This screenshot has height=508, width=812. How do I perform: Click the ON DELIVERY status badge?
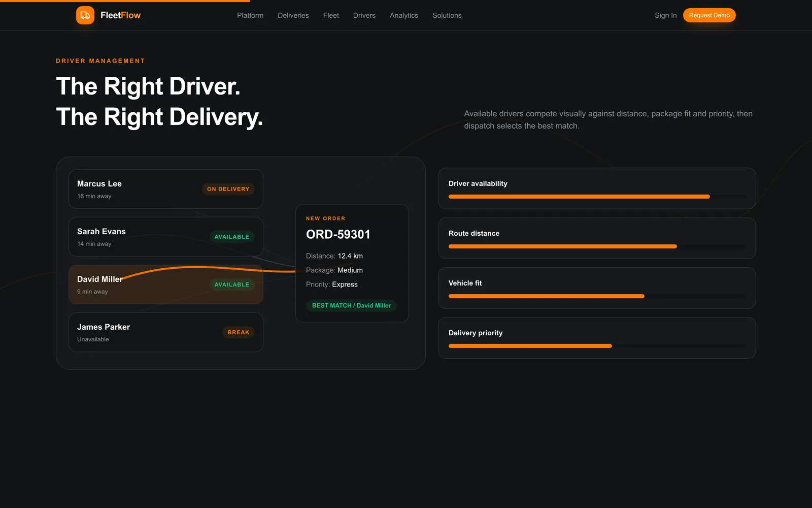(228, 189)
